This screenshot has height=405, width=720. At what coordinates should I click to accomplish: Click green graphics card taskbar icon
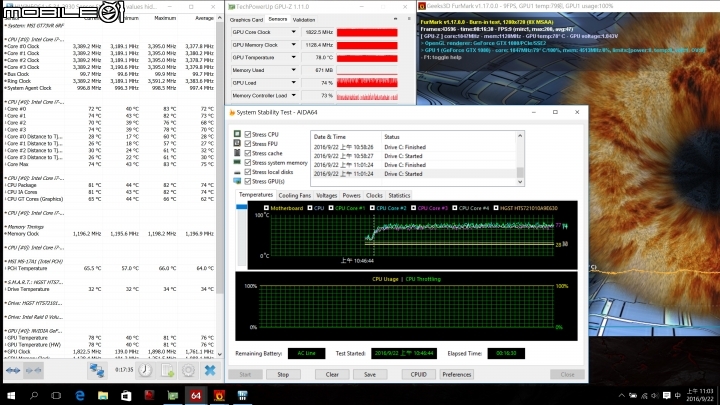pyautogui.click(x=173, y=395)
